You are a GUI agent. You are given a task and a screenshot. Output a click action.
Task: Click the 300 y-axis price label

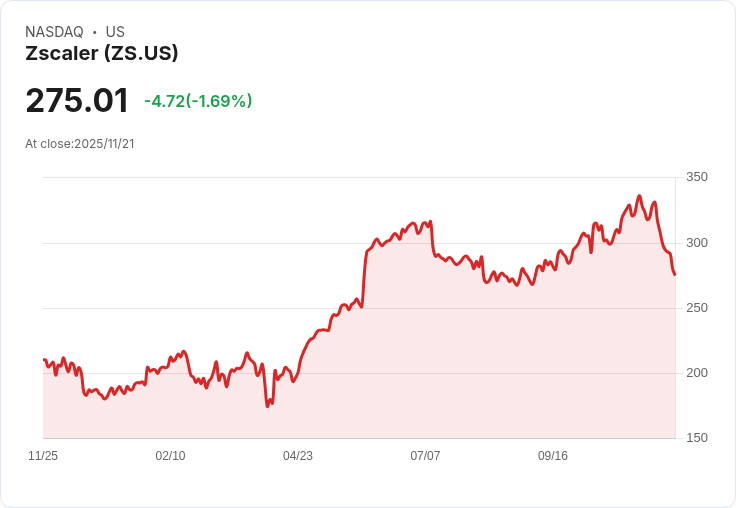click(x=697, y=243)
